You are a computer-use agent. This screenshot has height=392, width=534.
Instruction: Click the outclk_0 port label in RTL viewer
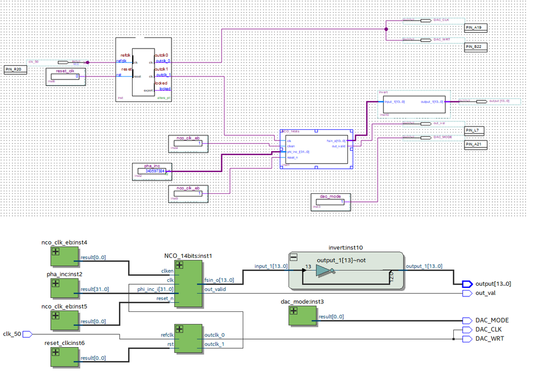[x=214, y=335]
